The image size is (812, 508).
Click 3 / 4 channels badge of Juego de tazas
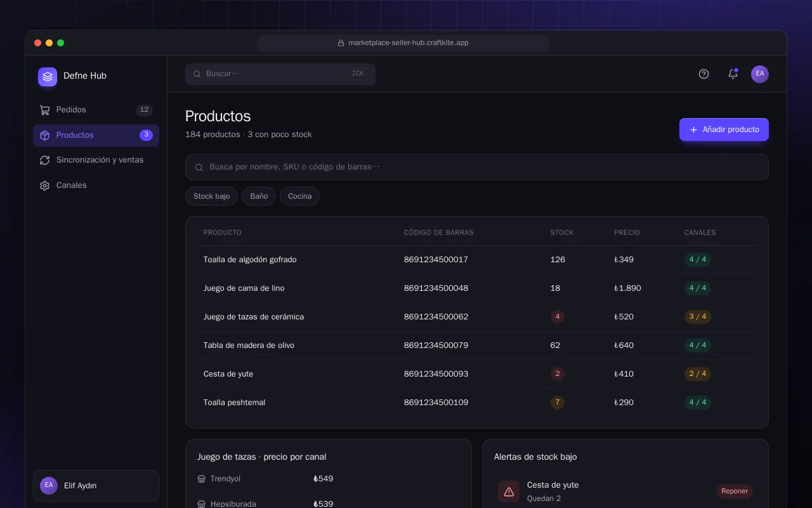(x=698, y=317)
